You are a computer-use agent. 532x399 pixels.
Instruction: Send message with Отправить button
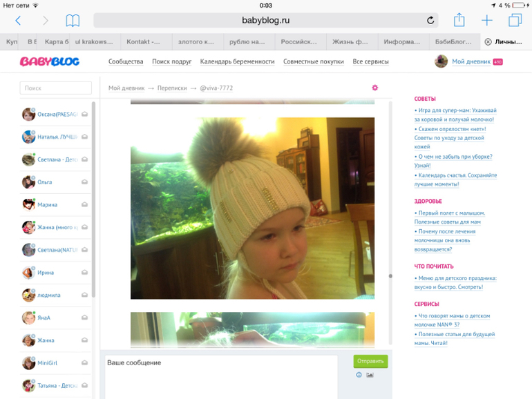pos(370,361)
